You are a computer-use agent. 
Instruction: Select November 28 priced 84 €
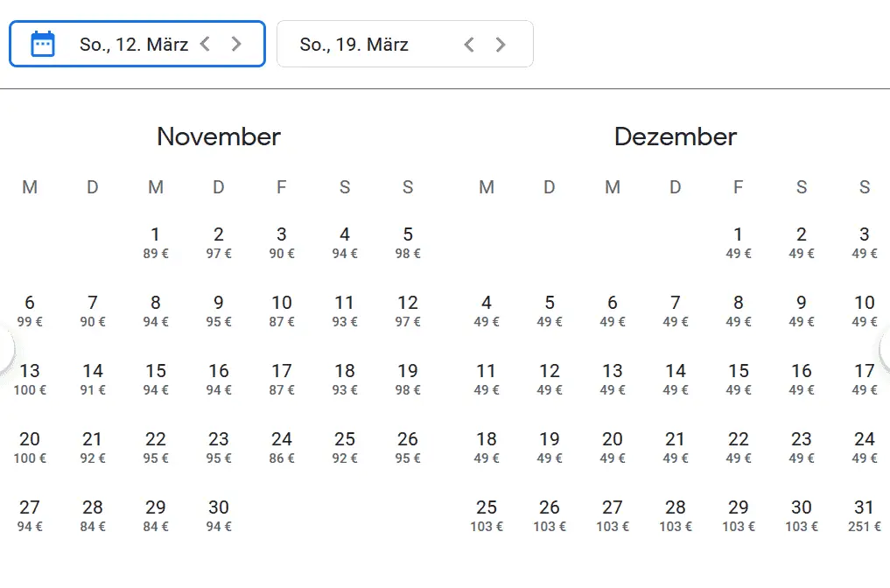tap(93, 515)
